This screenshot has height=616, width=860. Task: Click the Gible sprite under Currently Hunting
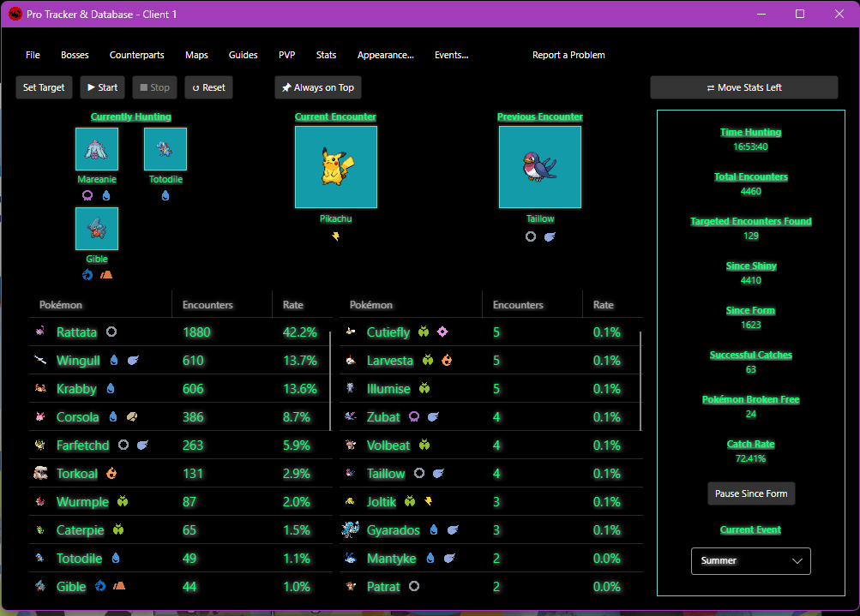97,229
